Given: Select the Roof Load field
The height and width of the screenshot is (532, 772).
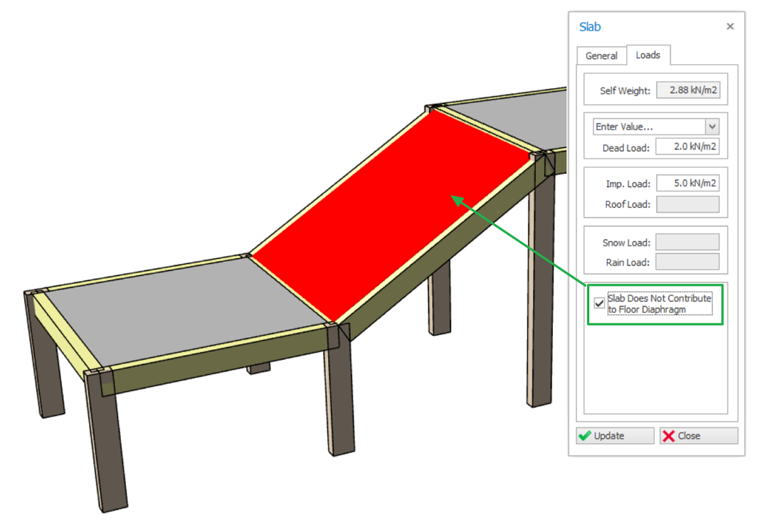Looking at the screenshot, I should (687, 204).
